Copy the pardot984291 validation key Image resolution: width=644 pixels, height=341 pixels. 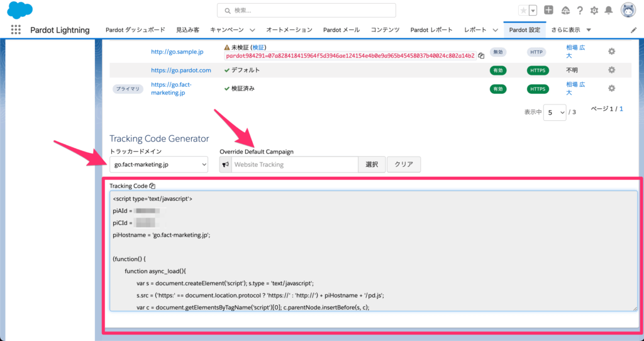point(481,56)
